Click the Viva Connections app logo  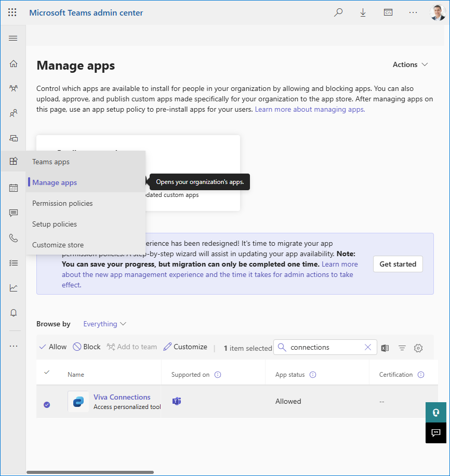pyautogui.click(x=78, y=401)
